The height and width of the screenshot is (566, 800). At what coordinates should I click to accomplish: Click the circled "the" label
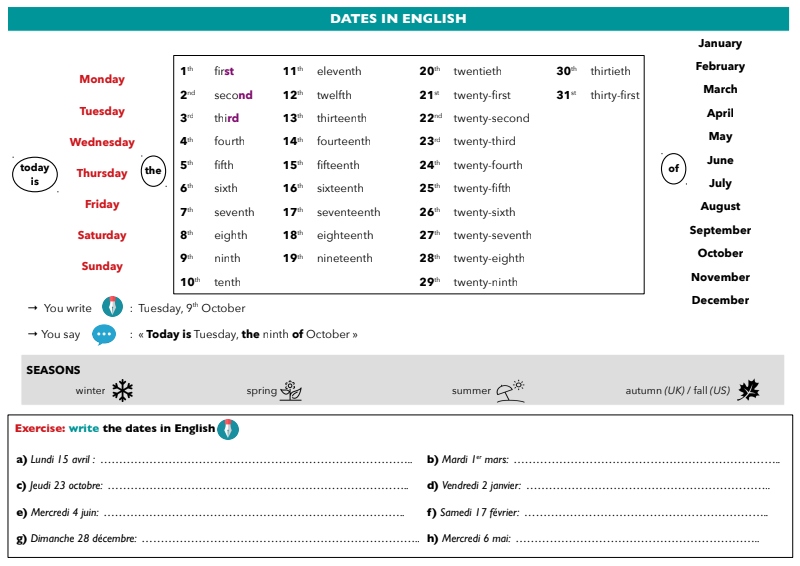point(153,171)
